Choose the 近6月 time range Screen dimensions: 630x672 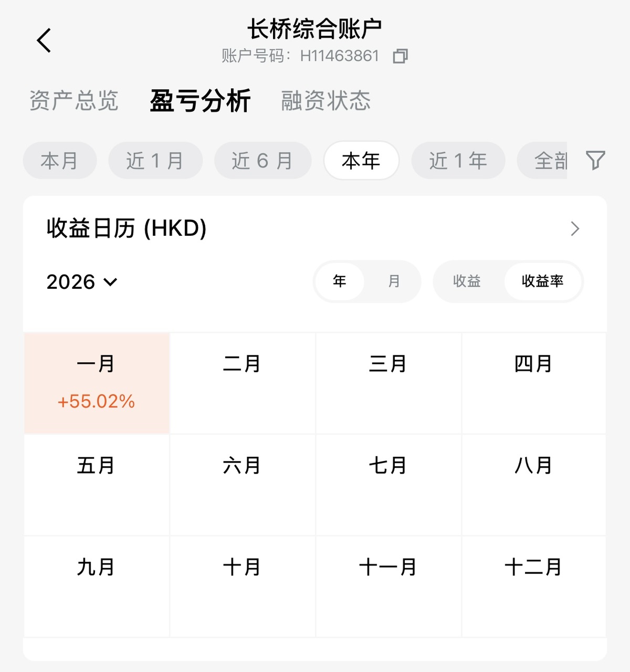pyautogui.click(x=262, y=161)
